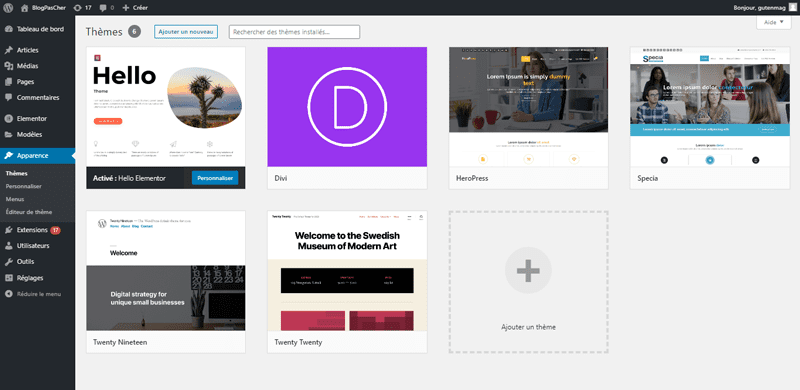Open the Aide help dropdown
800x390 pixels.
[773, 22]
